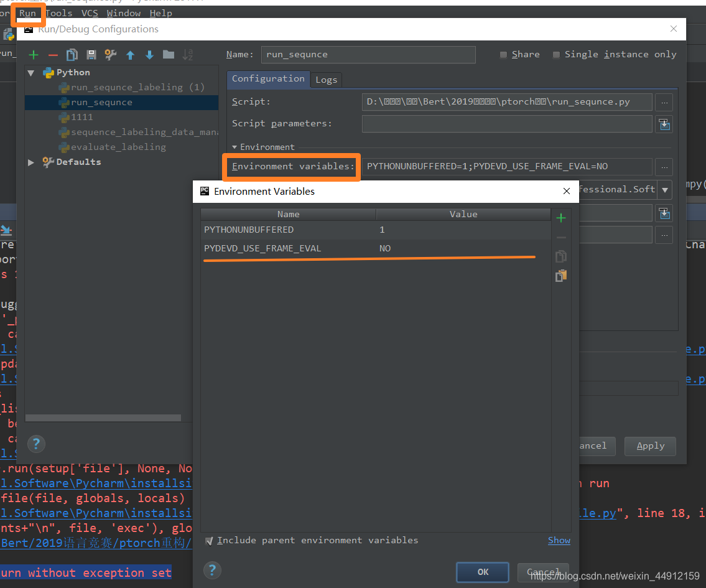
Task: Open the Help menu
Action: point(160,13)
